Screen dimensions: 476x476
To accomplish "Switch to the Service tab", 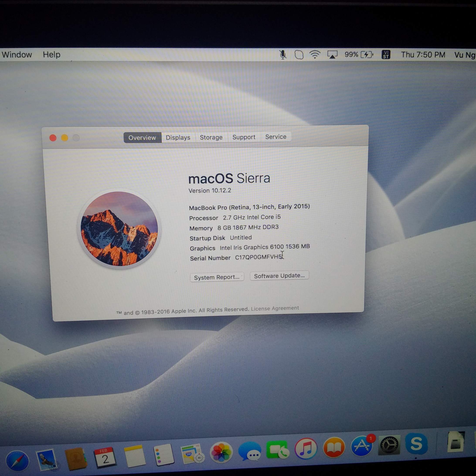I will [x=276, y=136].
